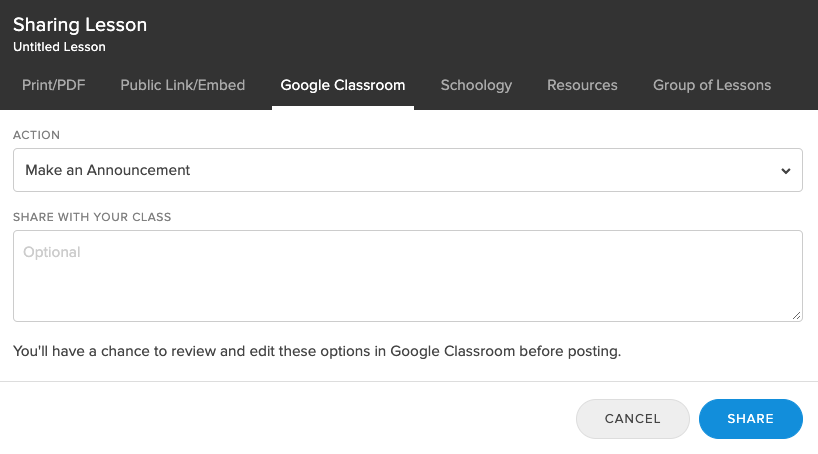Screen dimensions: 818x454
Task: Click the Untitled Lesson subtitle text
Action: click(59, 47)
